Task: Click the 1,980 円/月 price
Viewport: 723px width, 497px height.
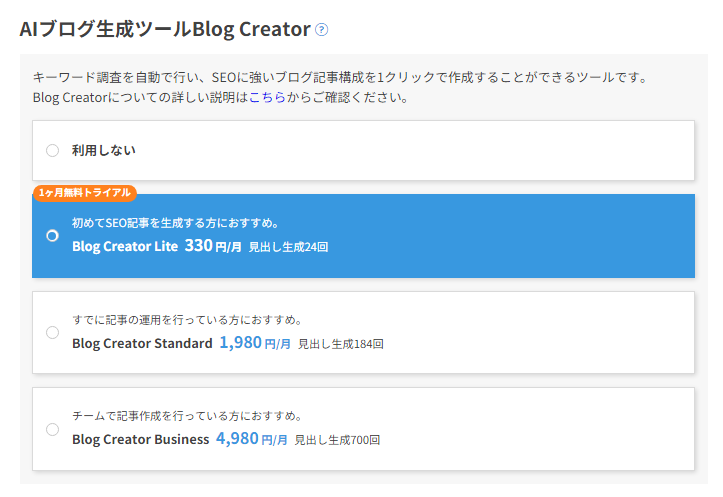Action: click(x=255, y=343)
